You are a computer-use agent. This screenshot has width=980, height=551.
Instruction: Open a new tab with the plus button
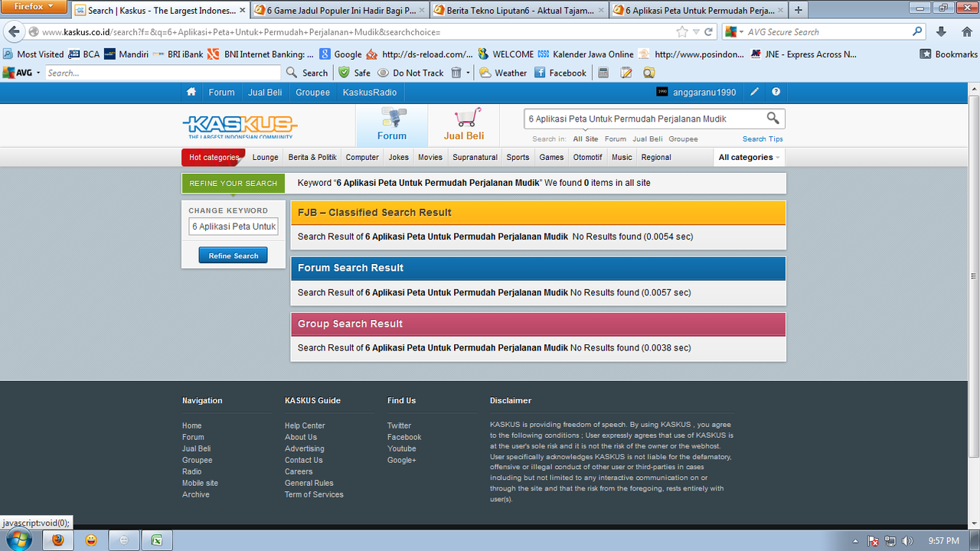point(799,10)
